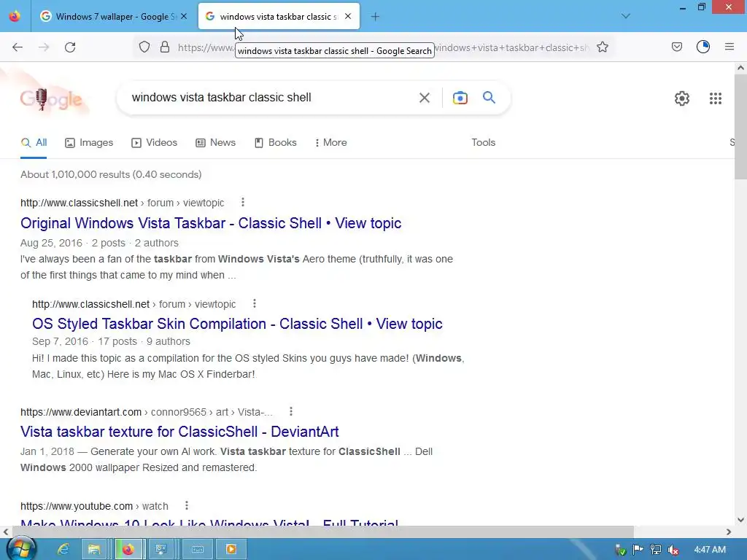Click the scroll down arrow
Image resolution: width=747 pixels, height=560 pixels.
point(740,520)
